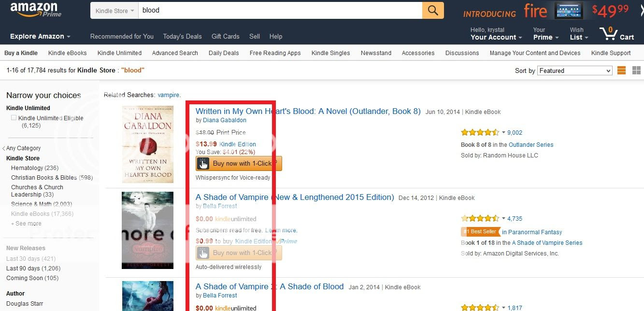Open Written in My Own Heart's Blood title link
This screenshot has width=644, height=311.
pos(308,112)
